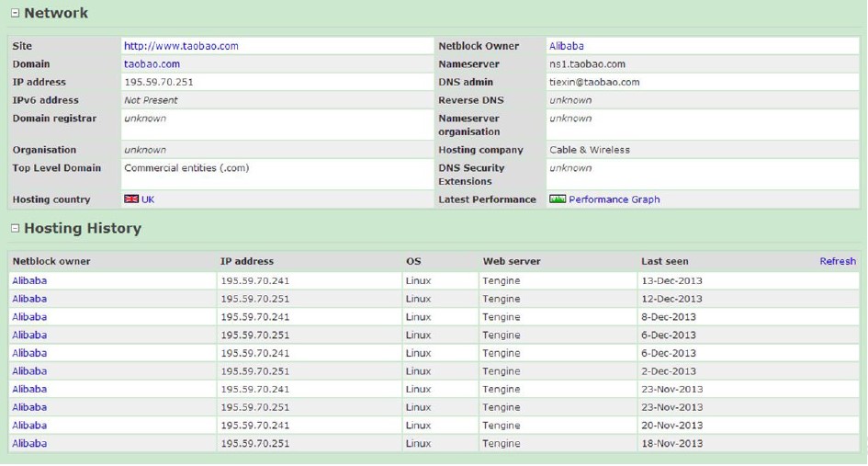Image resolution: width=868 pixels, height=466 pixels.
Task: Open the Performance Graph link
Action: click(614, 199)
